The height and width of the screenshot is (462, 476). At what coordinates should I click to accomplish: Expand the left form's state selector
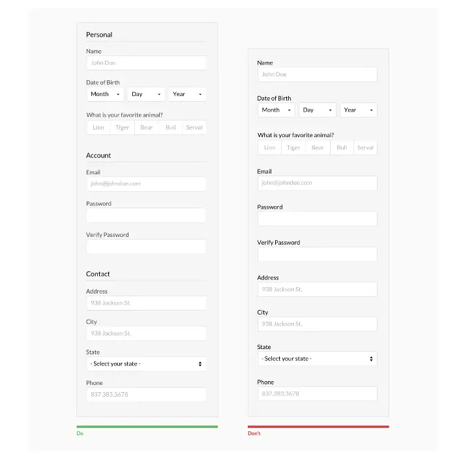click(x=146, y=363)
